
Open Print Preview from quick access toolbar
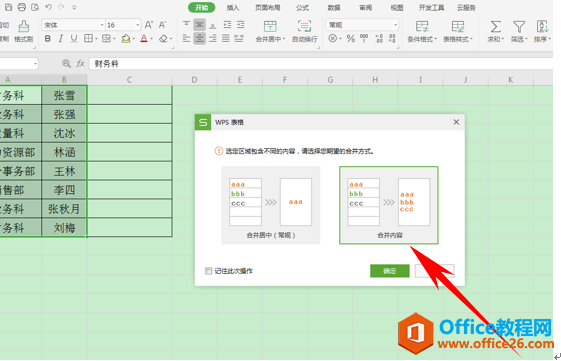click(35, 7)
